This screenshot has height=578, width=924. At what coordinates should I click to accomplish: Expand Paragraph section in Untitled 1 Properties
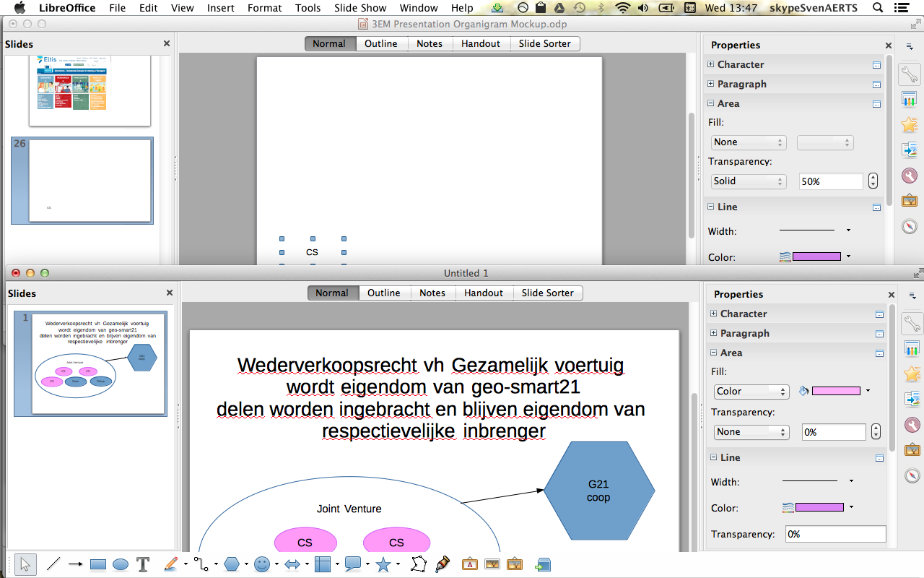pyautogui.click(x=714, y=333)
